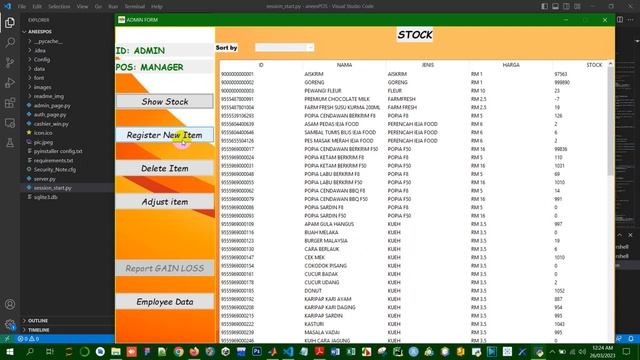This screenshot has height=360, width=640.
Task: Open the File menu
Action: (22, 7)
